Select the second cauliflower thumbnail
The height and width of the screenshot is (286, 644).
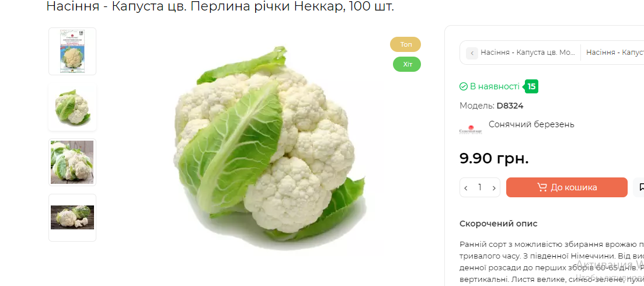72,107
